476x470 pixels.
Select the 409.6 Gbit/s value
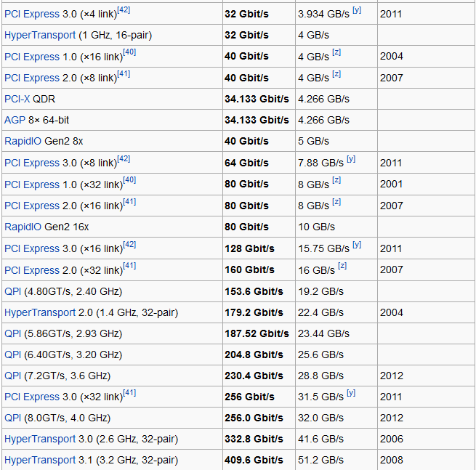254,460
